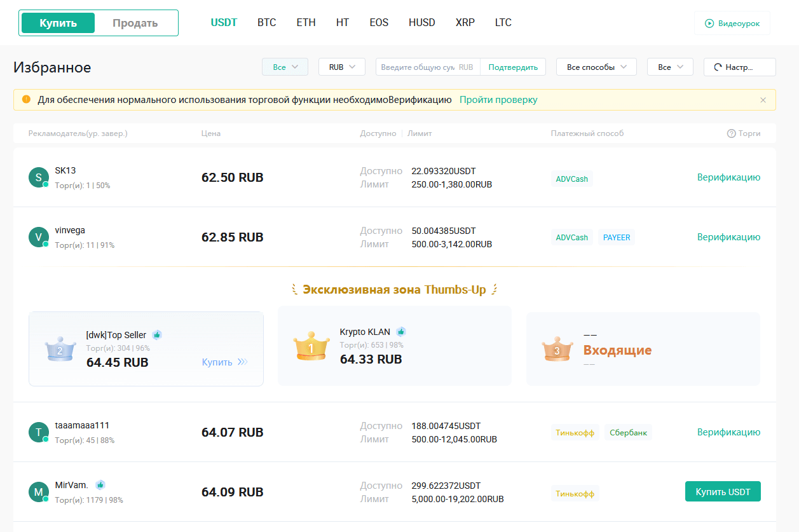This screenshot has height=532, width=799.
Task: Close the yellow verification warning banner
Action: coord(763,100)
